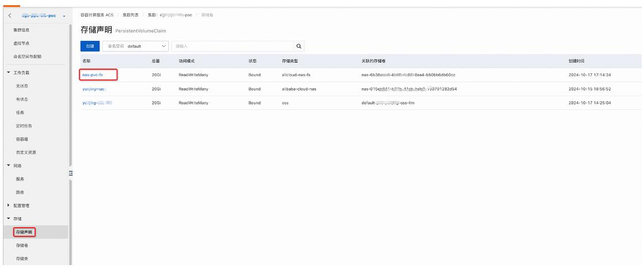The height and width of the screenshot is (272, 644).
Task: Open 有状态 workloads
Action: [22, 100]
